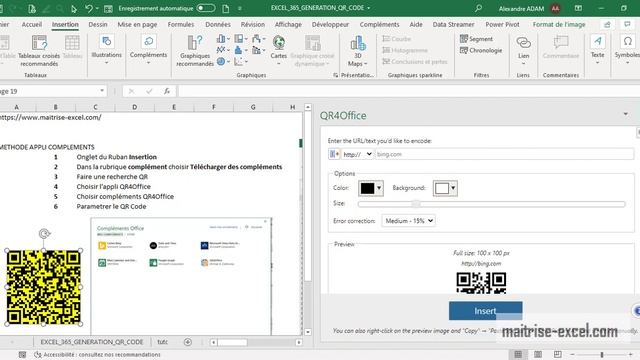640x360 pixels.
Task: Click the insert function fx icon
Action: pyautogui.click(x=167, y=91)
